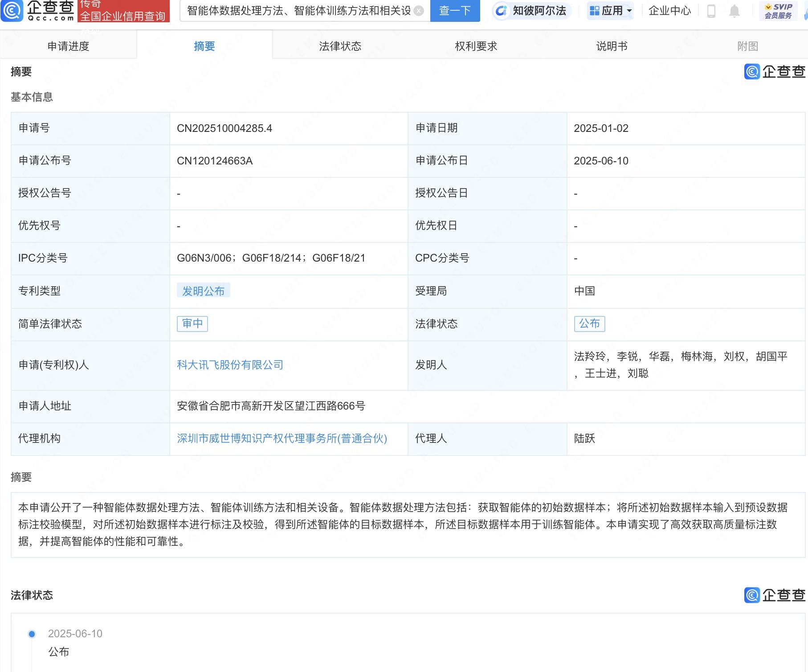Select the 附图 tab
808x672 pixels.
[x=748, y=46]
